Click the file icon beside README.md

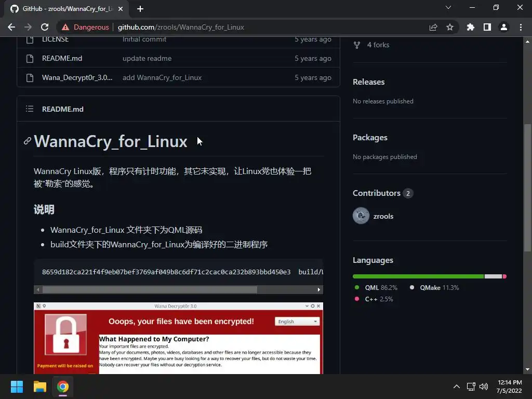(30, 58)
